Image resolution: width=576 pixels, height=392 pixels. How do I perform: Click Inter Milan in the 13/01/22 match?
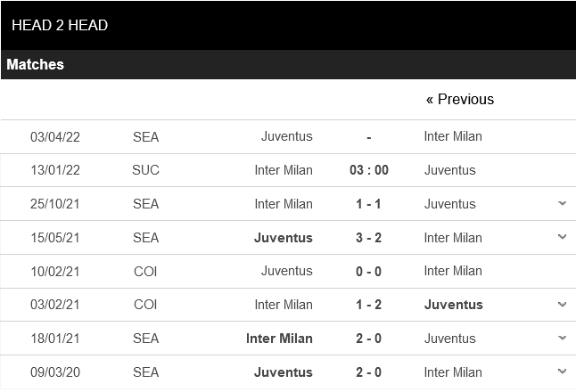(283, 170)
